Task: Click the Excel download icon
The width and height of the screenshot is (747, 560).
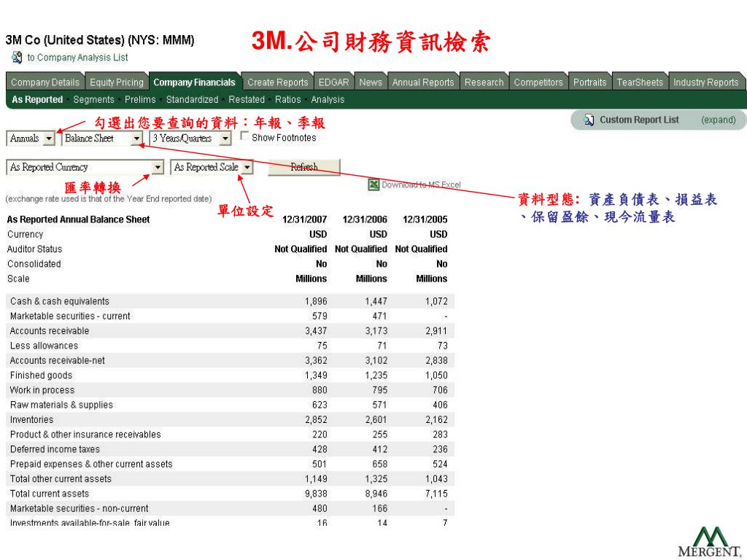Action: 373,184
